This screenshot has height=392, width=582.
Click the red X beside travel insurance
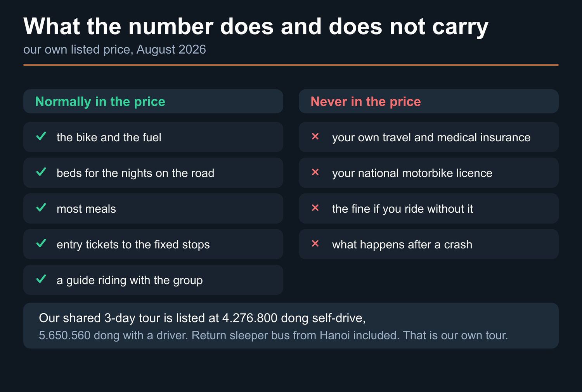[315, 136]
